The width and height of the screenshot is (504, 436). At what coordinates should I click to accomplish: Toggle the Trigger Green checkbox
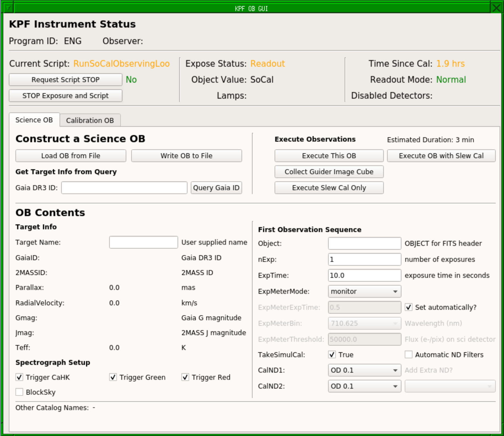pos(113,377)
